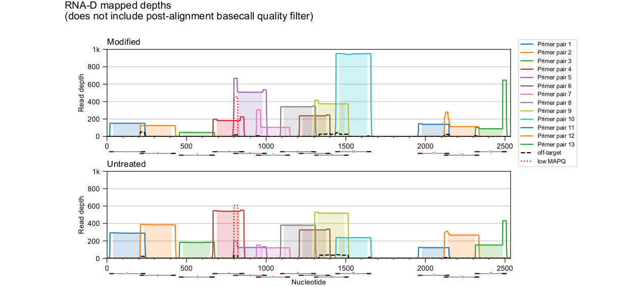Click the purple amplicon 5 region in Modified plot
644x287 pixels.
[250, 114]
